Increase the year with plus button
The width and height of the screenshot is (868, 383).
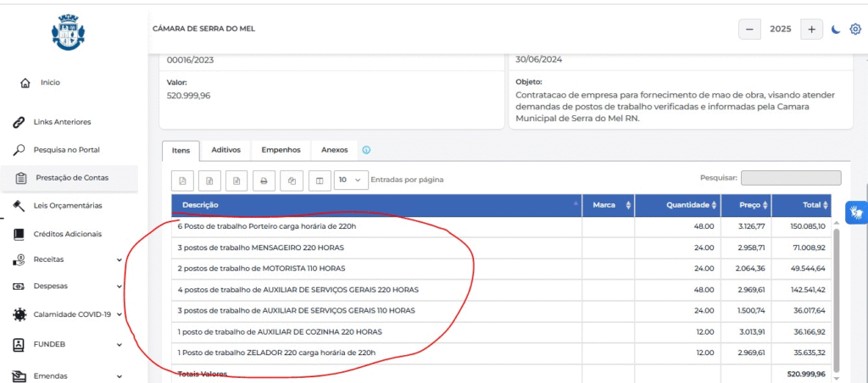pyautogui.click(x=811, y=30)
